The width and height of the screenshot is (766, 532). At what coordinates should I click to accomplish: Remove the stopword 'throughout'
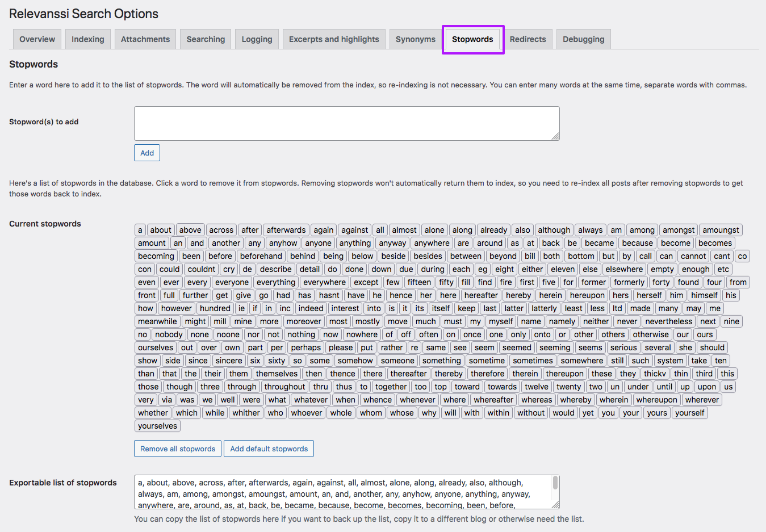click(284, 387)
